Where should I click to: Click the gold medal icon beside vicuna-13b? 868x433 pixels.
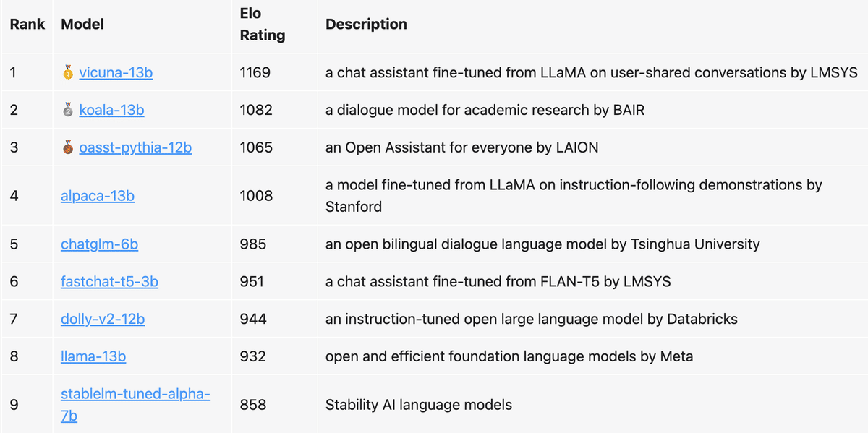click(x=67, y=72)
